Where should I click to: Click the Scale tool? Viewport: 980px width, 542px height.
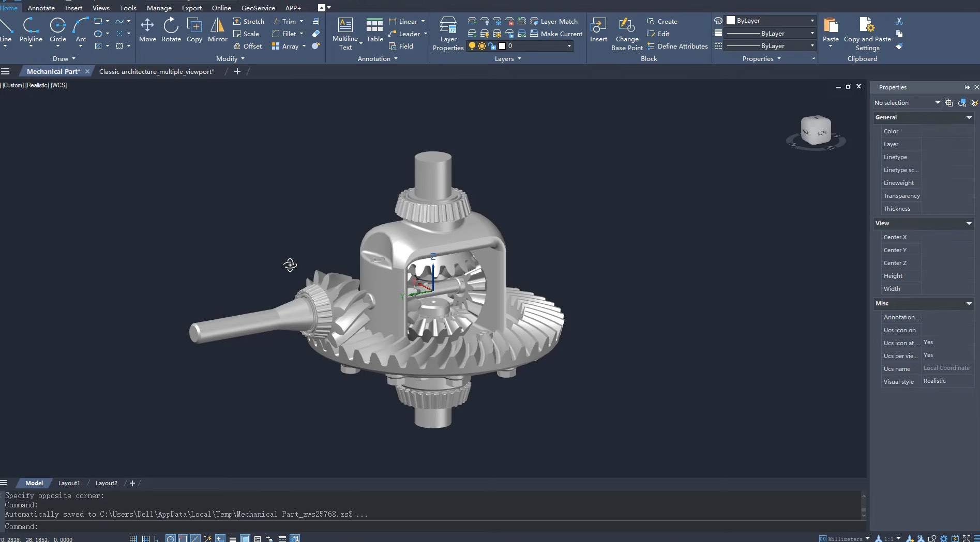point(246,34)
